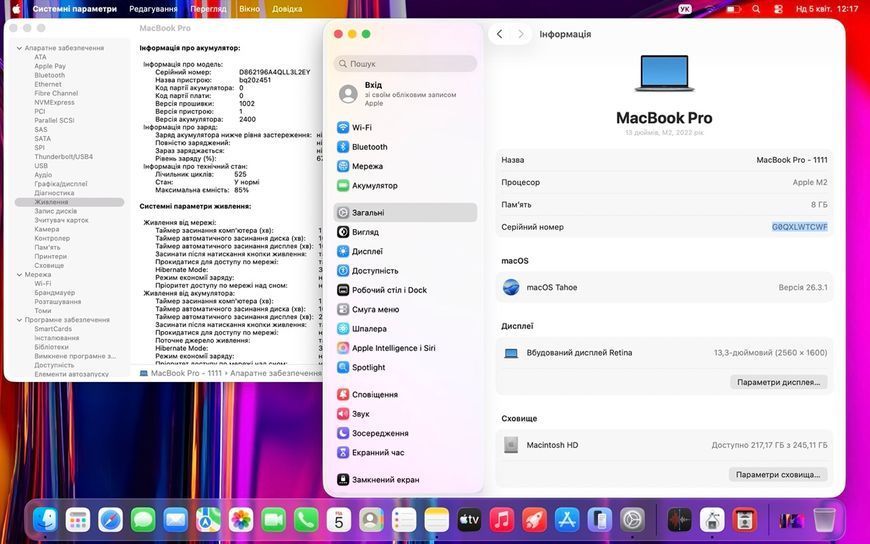
Task: Open Вигляд appearance settings
Action: tap(405, 232)
